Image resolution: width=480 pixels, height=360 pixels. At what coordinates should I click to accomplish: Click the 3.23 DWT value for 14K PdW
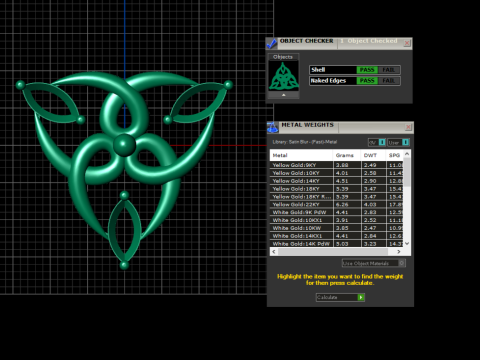point(370,244)
